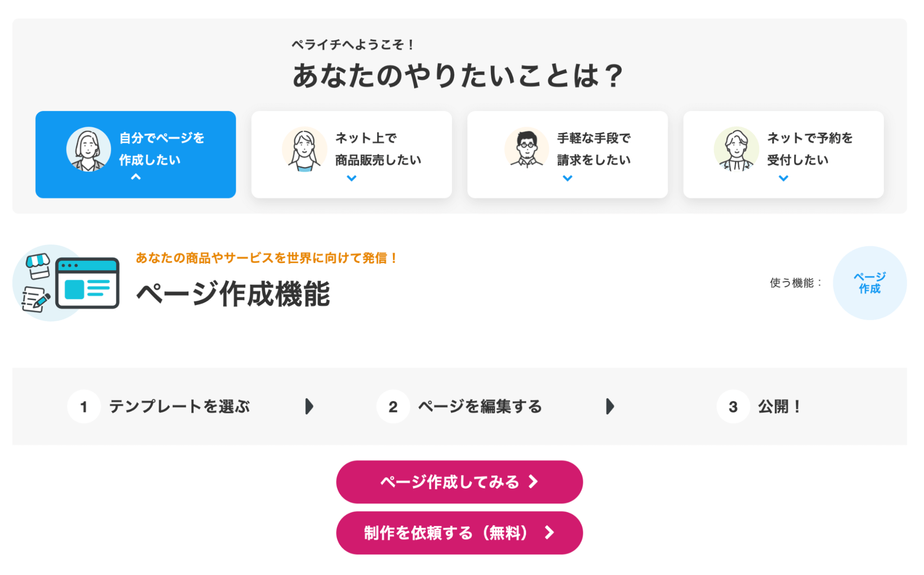Select the 手軽な手段で請求をしたい option
The height and width of the screenshot is (575, 924).
[x=567, y=153]
